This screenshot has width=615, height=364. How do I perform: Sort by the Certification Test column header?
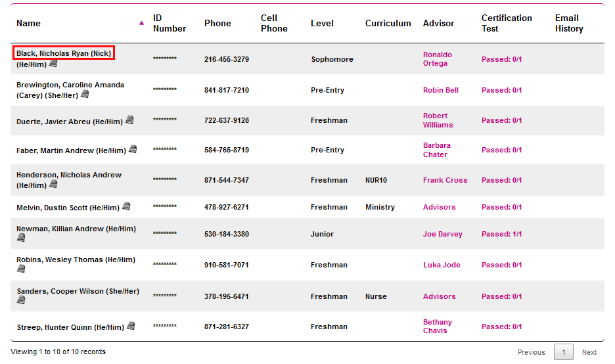(x=506, y=23)
